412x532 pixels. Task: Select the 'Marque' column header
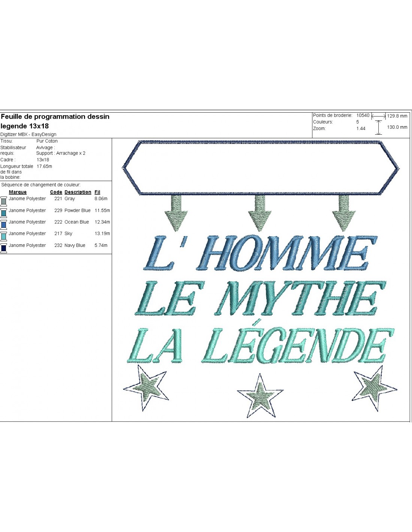coord(18,192)
